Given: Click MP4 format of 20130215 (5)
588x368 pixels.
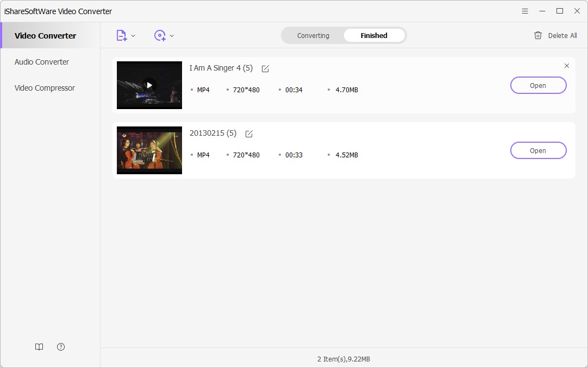Looking at the screenshot, I should tap(203, 155).
